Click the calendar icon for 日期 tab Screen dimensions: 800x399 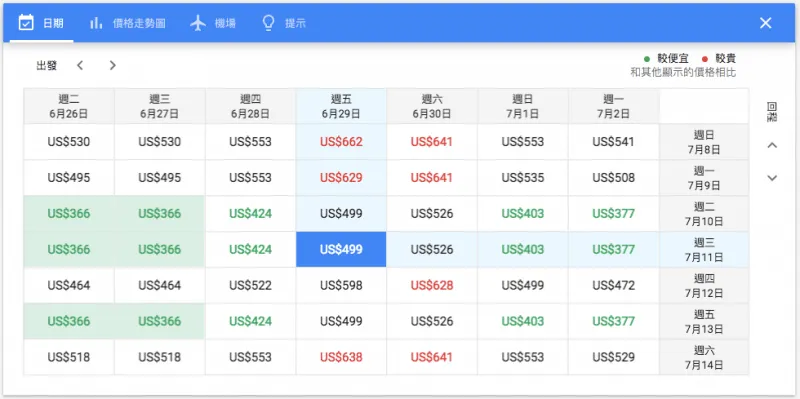coord(26,23)
